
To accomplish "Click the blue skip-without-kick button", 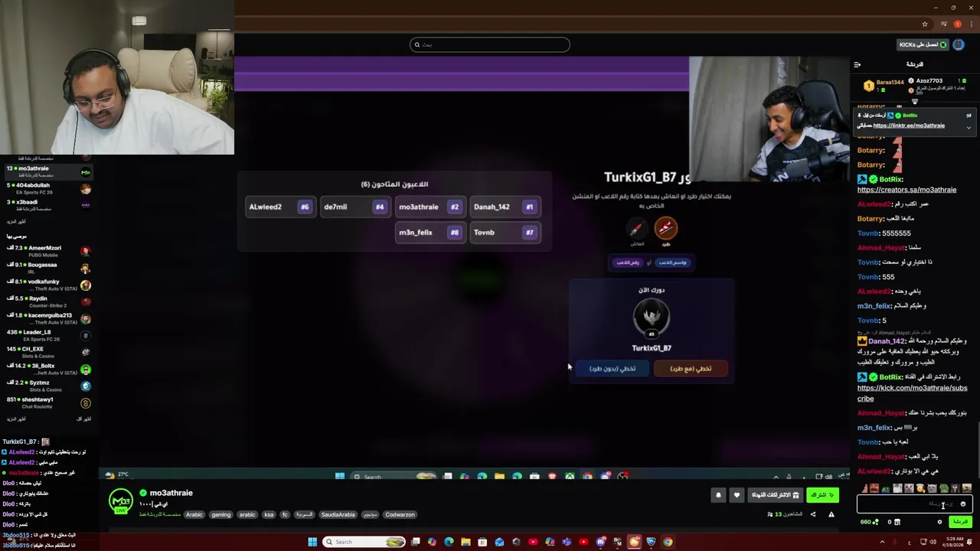I will click(612, 369).
